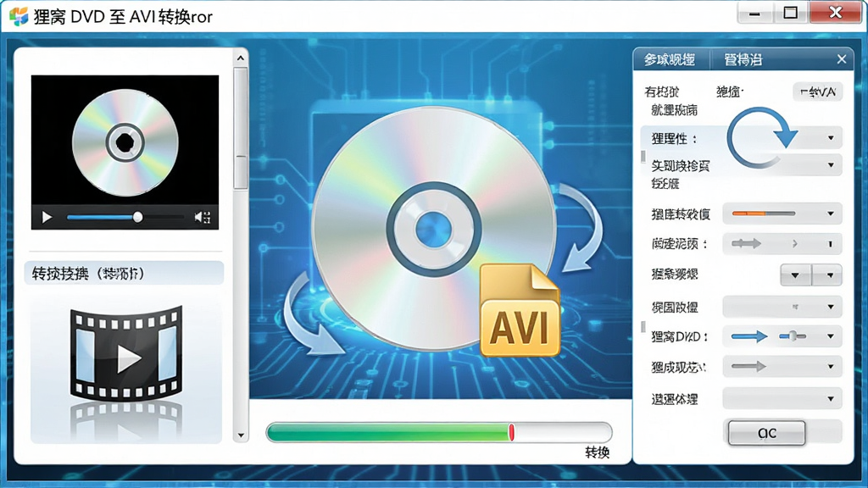Click the preview player's seek slider knob
This screenshot has height=488, width=868.
[x=137, y=218]
